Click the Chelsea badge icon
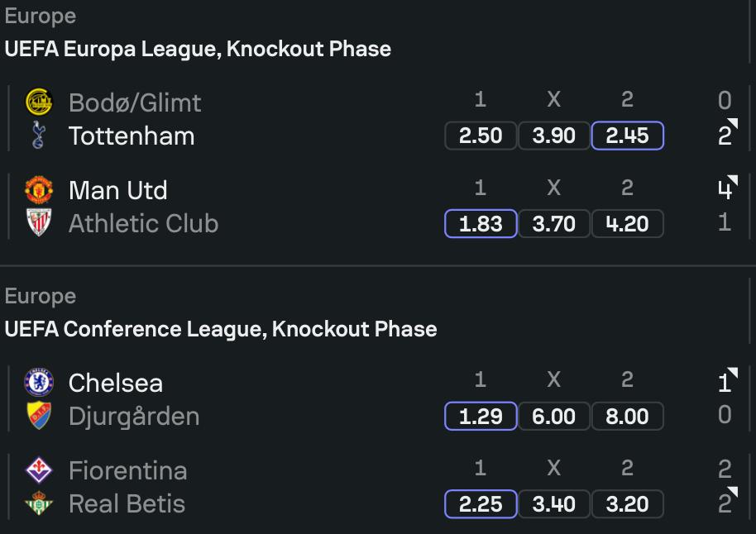The image size is (756, 534). (39, 382)
